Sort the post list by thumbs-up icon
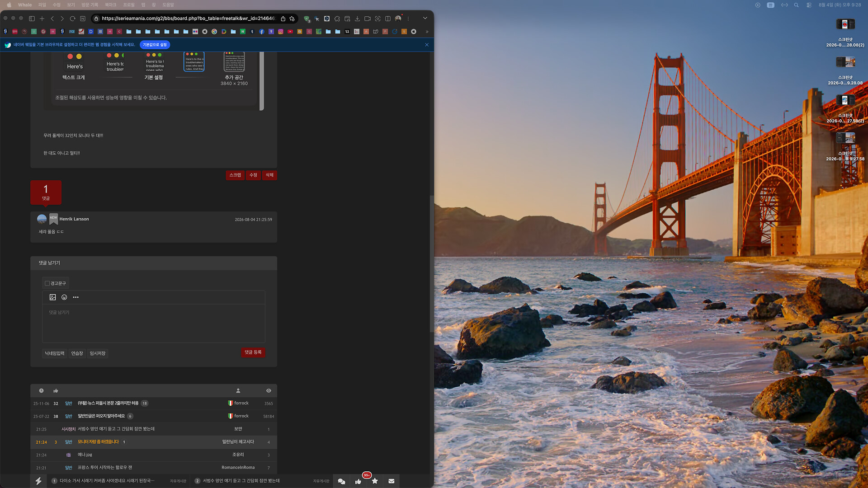868x488 pixels. pyautogui.click(x=56, y=391)
